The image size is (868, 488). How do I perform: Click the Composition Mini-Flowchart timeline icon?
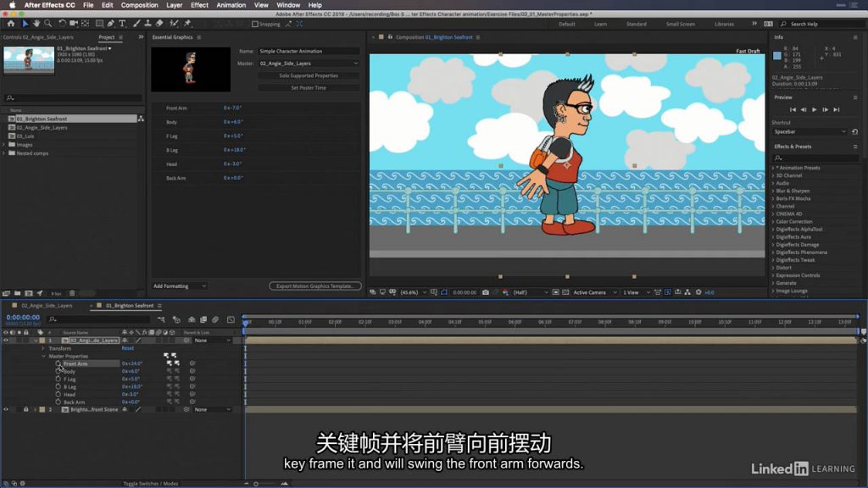click(x=161, y=319)
